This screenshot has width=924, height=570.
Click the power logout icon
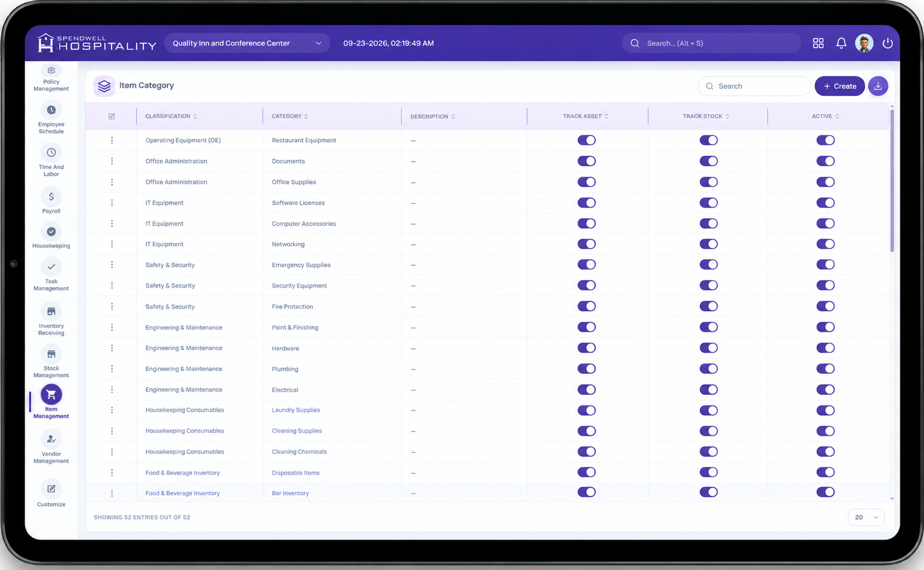tap(888, 43)
